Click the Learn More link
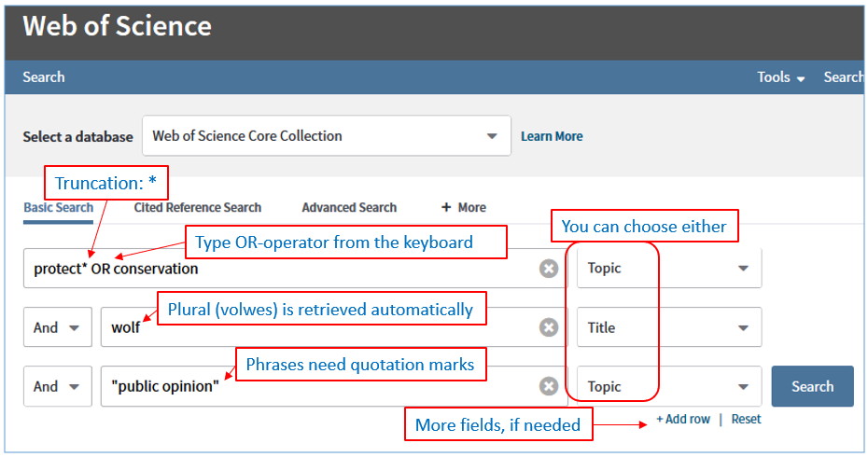The image size is (868, 457). click(552, 136)
